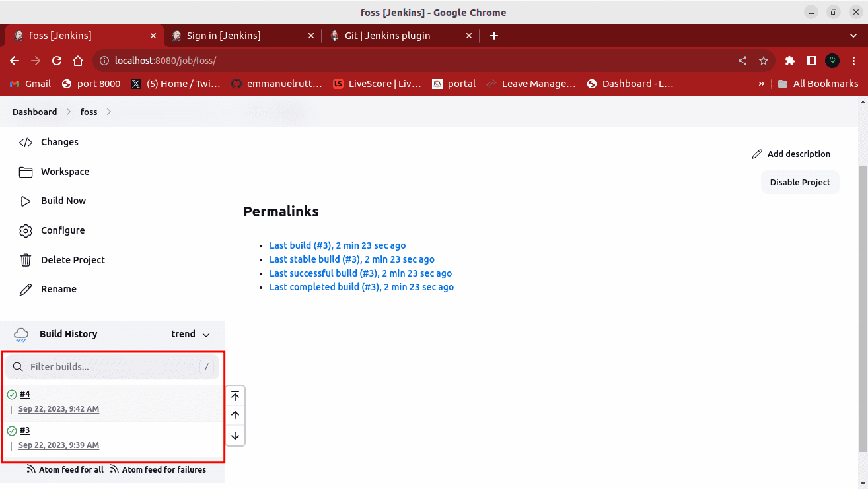
Task: Jump to top of build history
Action: pos(235,396)
